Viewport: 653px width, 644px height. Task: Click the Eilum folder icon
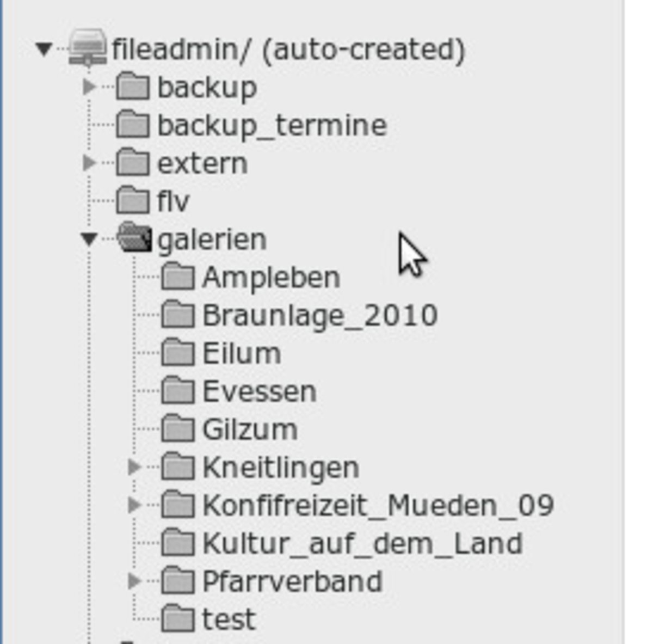tap(178, 353)
